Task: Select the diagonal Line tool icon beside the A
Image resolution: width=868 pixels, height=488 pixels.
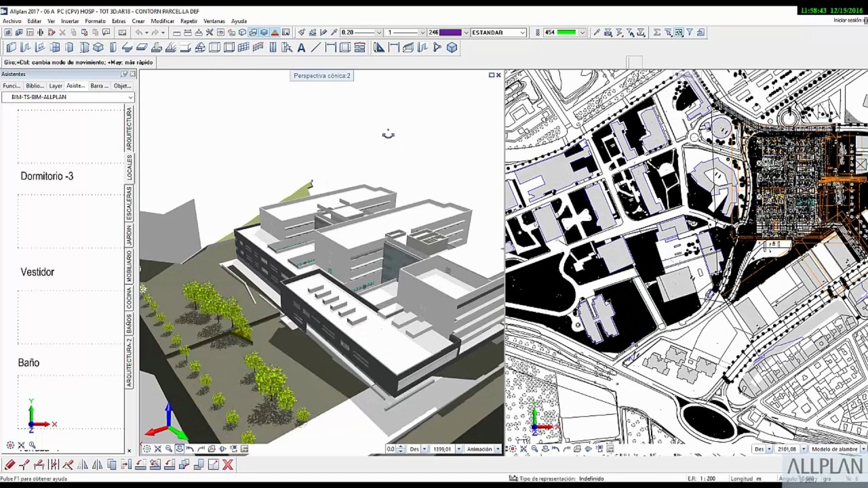Action: [x=315, y=47]
